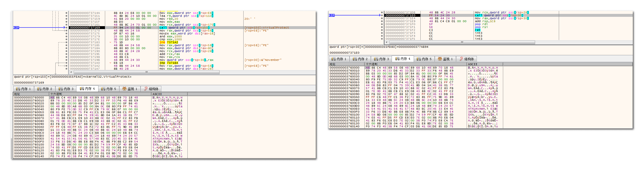
Task: Switch to 内存 2 tab in left debugger view
Action: click(x=45, y=89)
